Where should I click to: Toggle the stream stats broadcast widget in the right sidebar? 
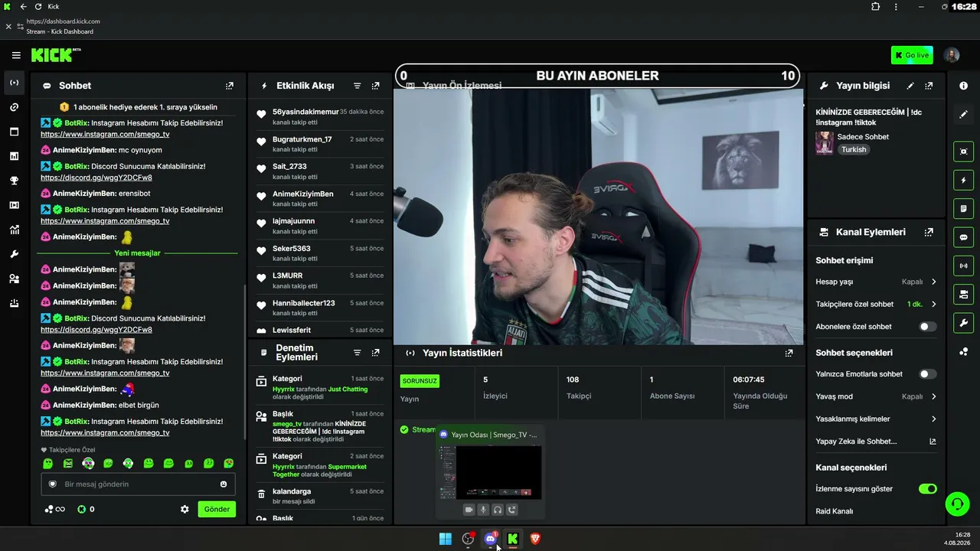pyautogui.click(x=963, y=266)
